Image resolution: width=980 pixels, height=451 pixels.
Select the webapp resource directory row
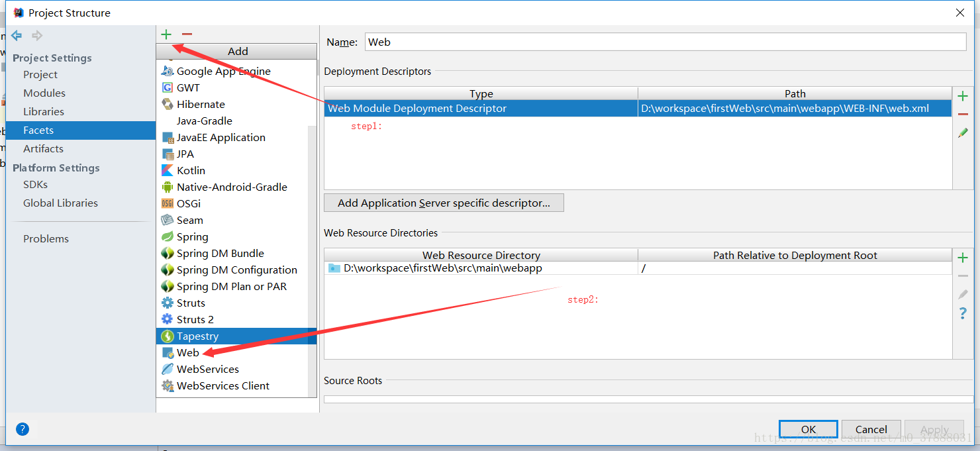pyautogui.click(x=638, y=268)
